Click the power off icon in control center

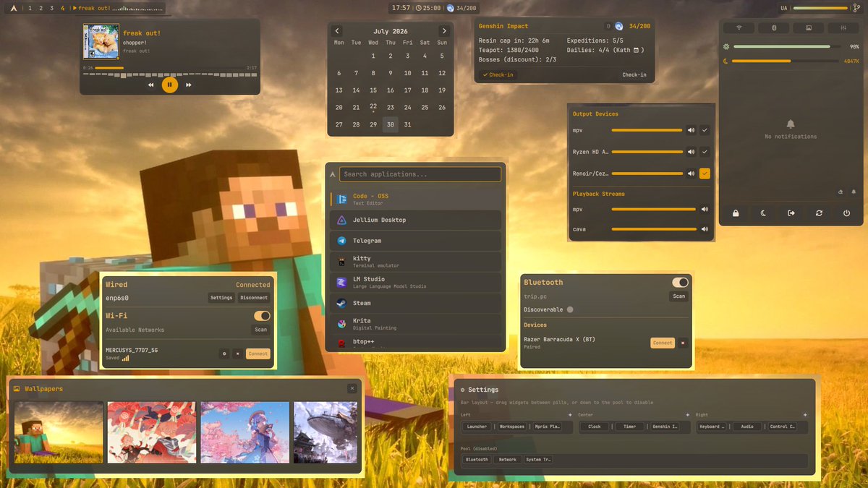846,213
